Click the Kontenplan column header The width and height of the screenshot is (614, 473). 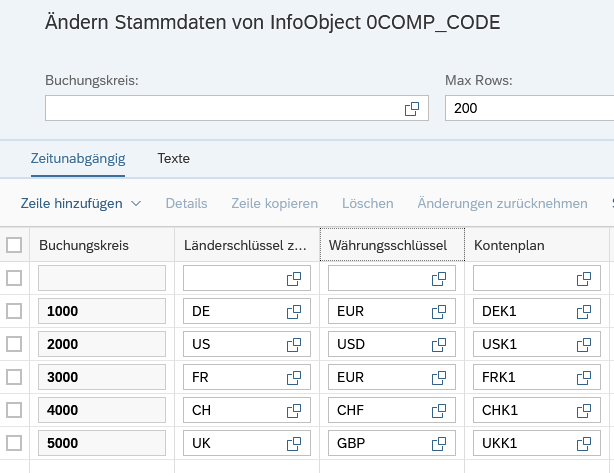tap(537, 245)
